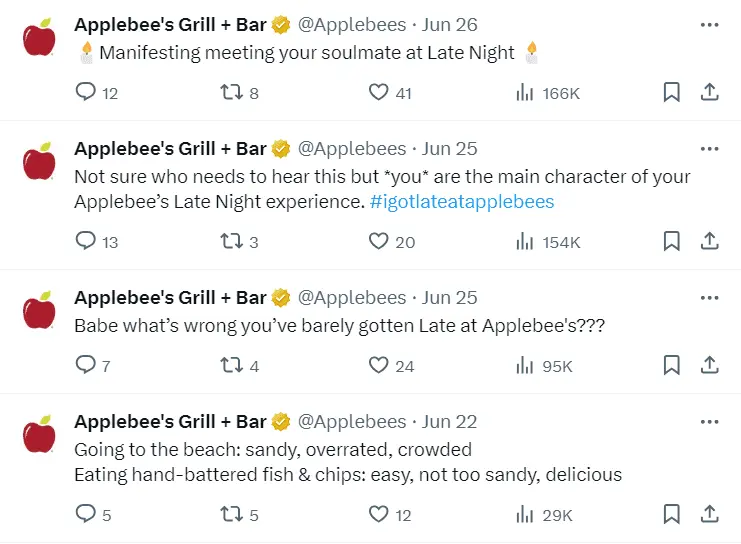Open more options on Jun 26 tweet
The width and height of the screenshot is (741, 544).
(x=709, y=25)
